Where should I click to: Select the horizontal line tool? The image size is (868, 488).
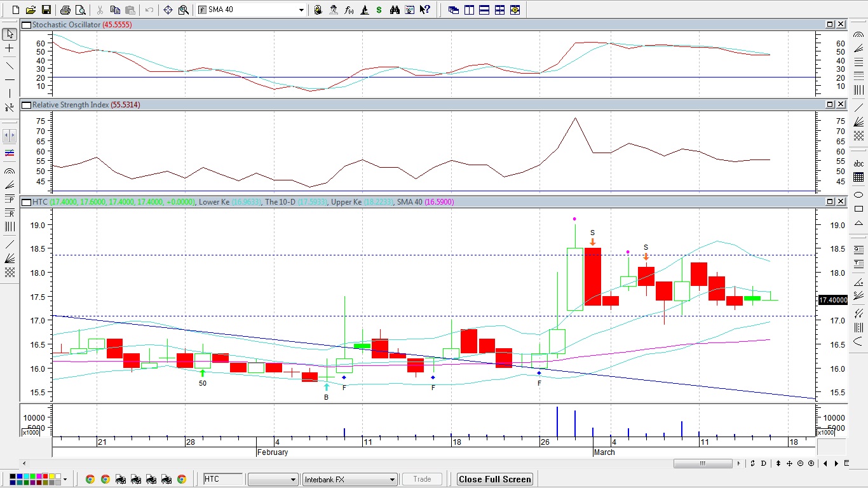[10, 79]
